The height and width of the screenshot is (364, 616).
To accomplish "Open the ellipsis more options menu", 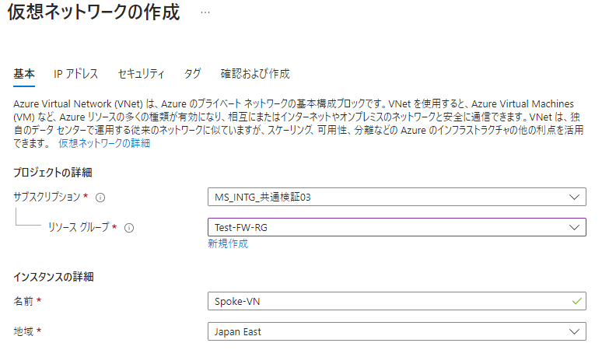I will (205, 13).
